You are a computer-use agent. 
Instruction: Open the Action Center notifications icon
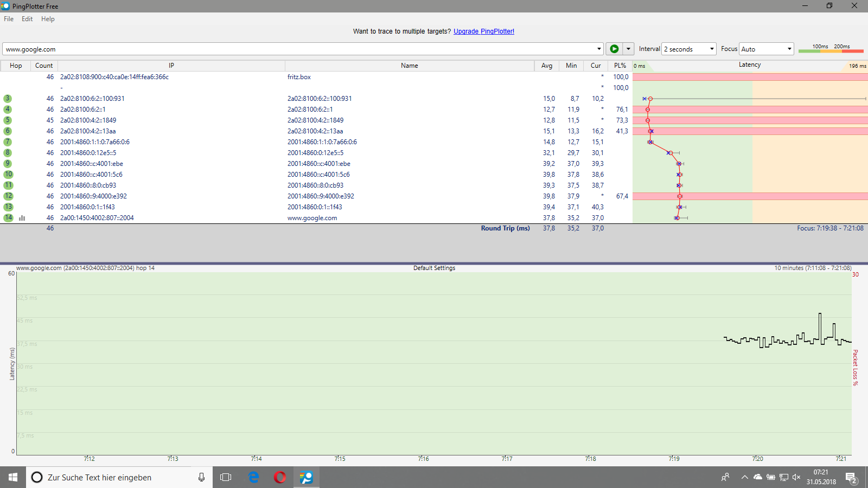coord(851,478)
